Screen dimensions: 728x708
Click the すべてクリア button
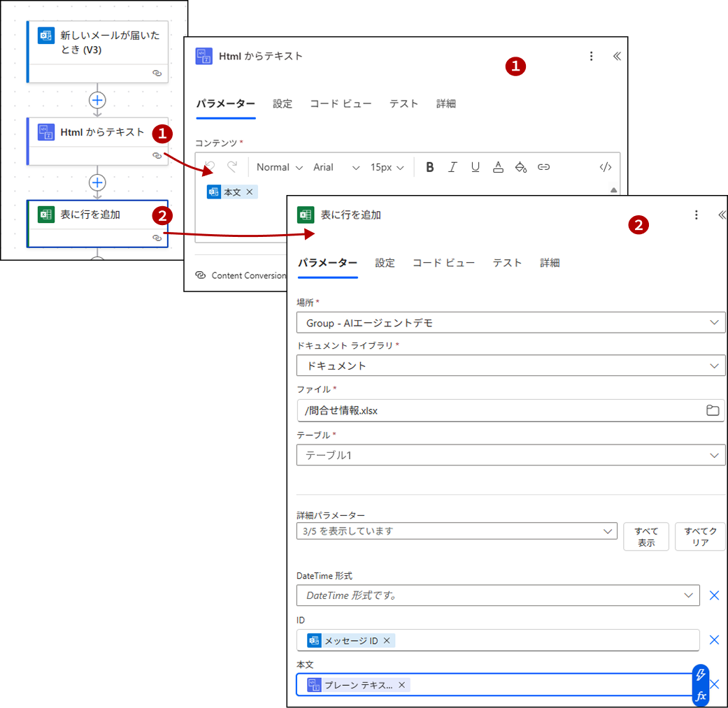(700, 537)
